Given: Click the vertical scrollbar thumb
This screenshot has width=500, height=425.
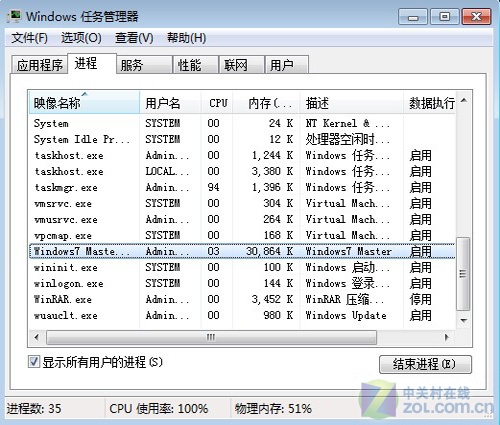Looking at the screenshot, I should tap(463, 274).
